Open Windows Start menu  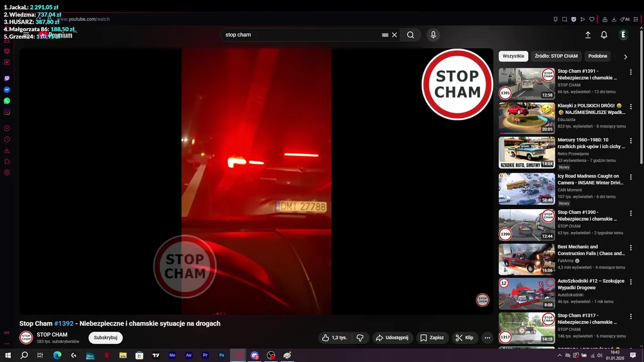[8, 355]
